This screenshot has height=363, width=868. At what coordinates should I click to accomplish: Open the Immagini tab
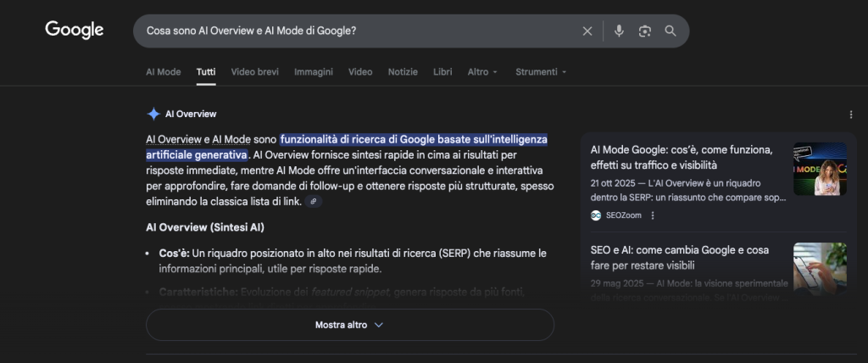click(314, 72)
